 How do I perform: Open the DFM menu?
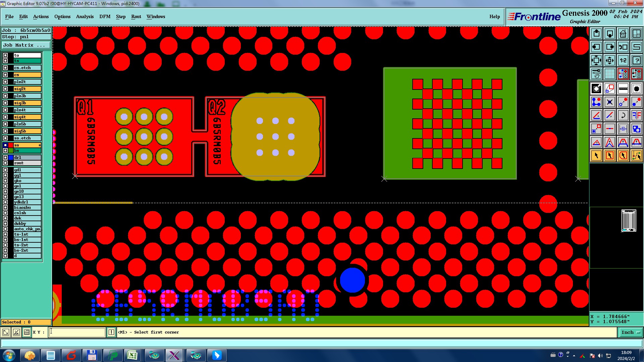tap(105, 16)
